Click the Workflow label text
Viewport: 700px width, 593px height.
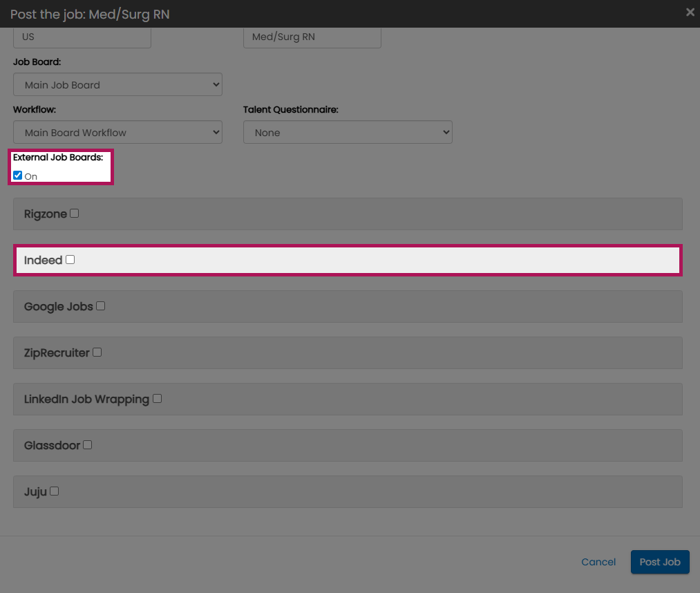pos(35,109)
